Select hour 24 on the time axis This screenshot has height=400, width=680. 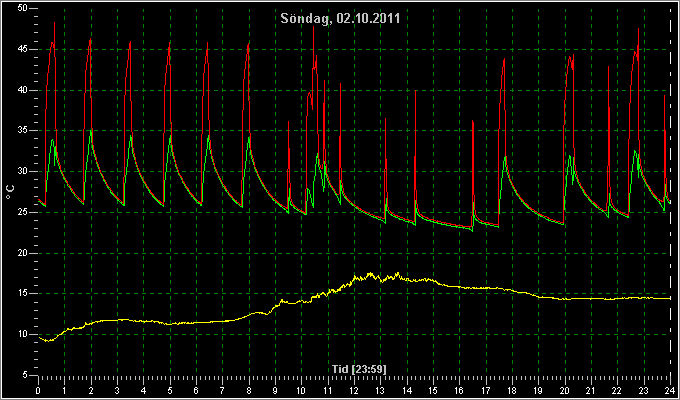(670, 390)
